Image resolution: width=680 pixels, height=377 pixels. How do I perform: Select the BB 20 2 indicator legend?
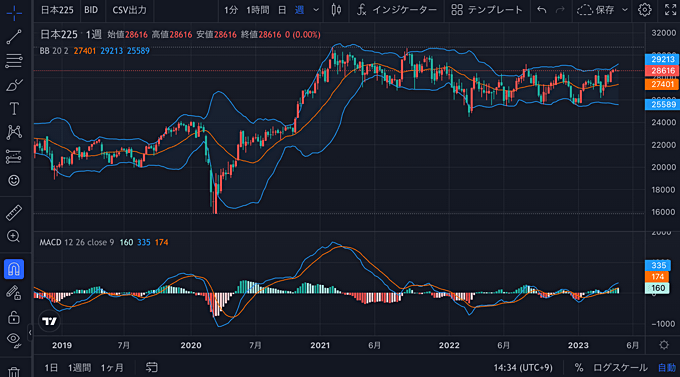(x=54, y=51)
